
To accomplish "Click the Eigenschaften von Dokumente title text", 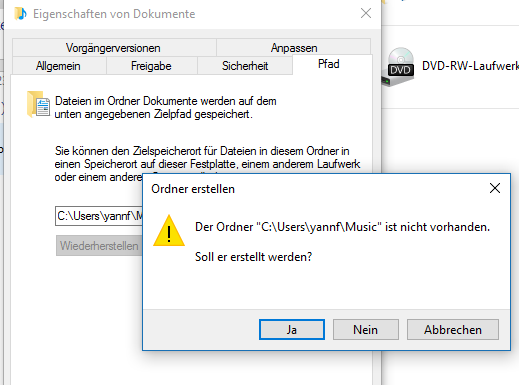I will pyautogui.click(x=114, y=14).
